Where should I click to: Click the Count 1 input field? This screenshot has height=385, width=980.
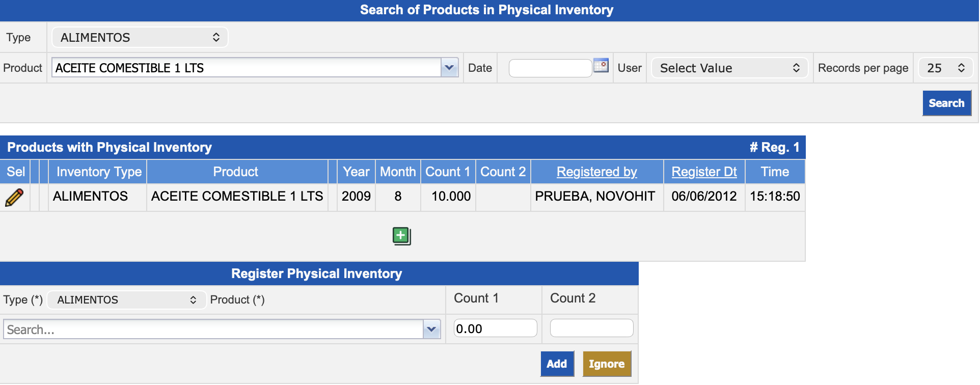pyautogui.click(x=495, y=328)
